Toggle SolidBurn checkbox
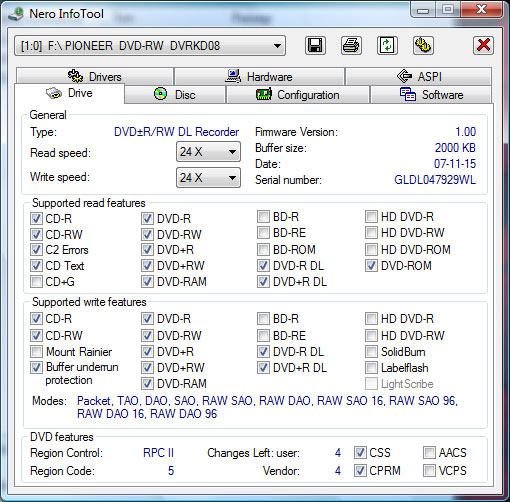Viewport: 510px width, 502px height. click(x=371, y=351)
